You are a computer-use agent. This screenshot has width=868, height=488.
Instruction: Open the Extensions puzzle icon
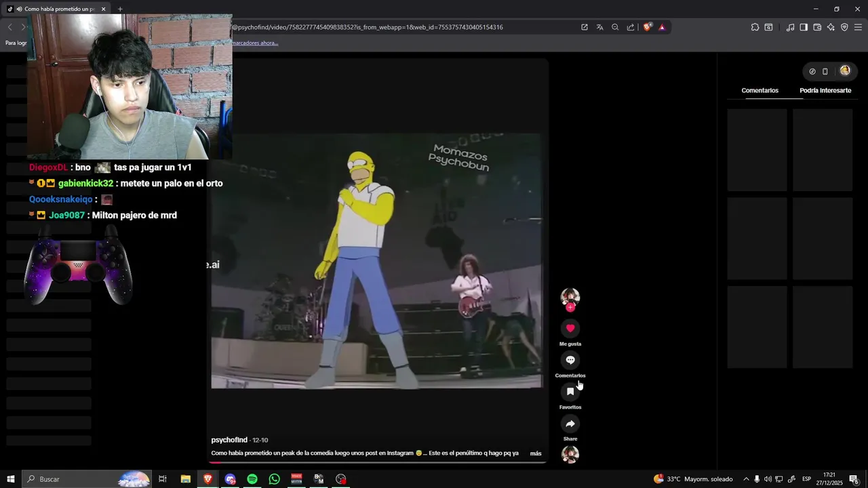[755, 27]
